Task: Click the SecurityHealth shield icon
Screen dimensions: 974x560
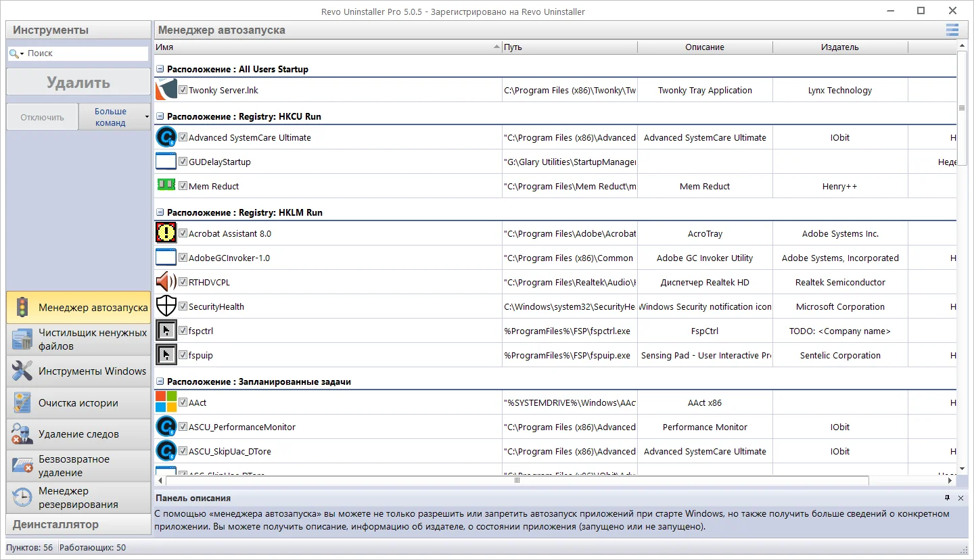Action: pyautogui.click(x=166, y=306)
